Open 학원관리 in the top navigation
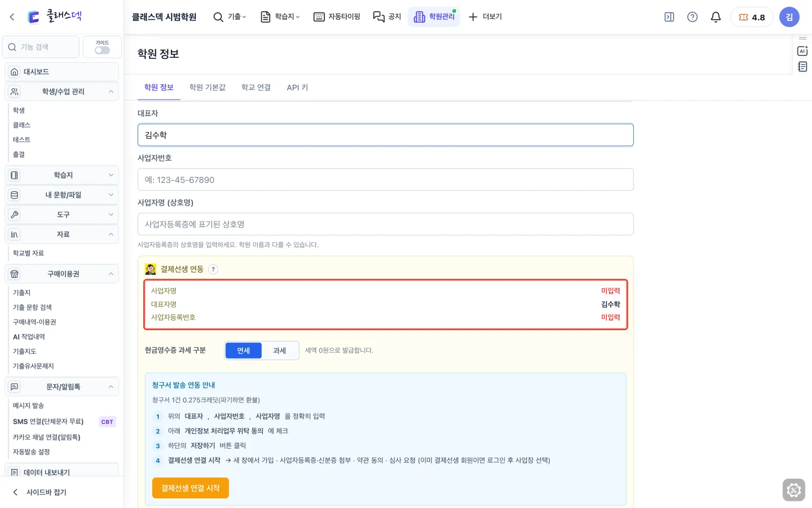The image size is (812, 508). point(434,17)
